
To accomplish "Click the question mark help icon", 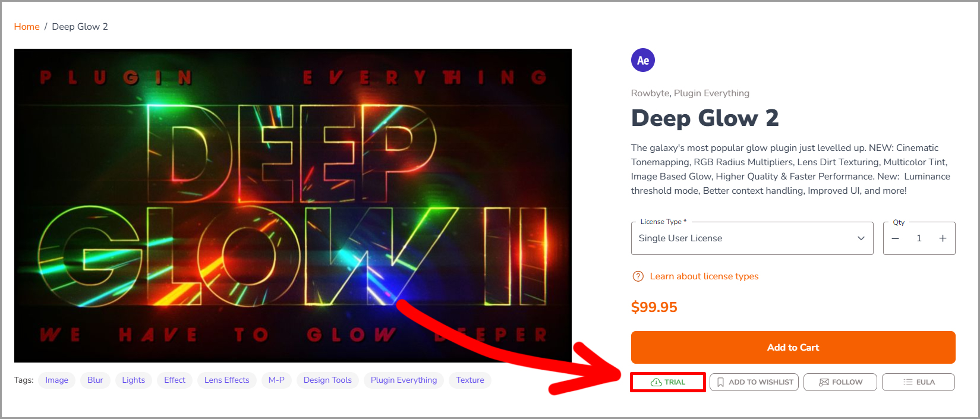I will (638, 276).
